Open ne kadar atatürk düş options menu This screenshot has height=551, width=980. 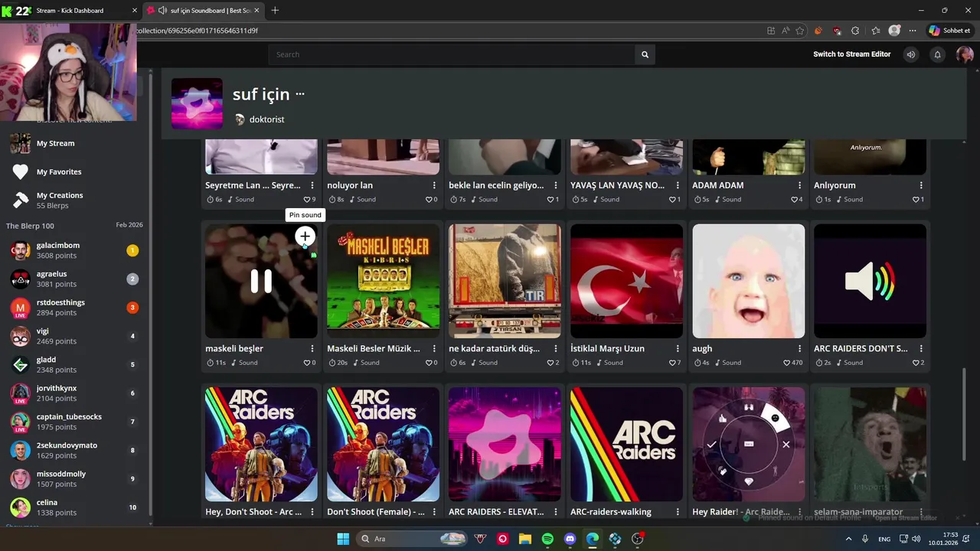pos(556,348)
